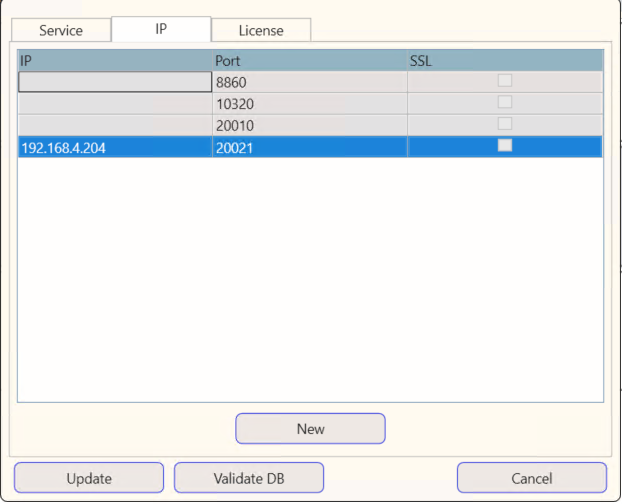The image size is (622, 504).
Task: Select the empty IP cell for port 8860
Action: [114, 82]
